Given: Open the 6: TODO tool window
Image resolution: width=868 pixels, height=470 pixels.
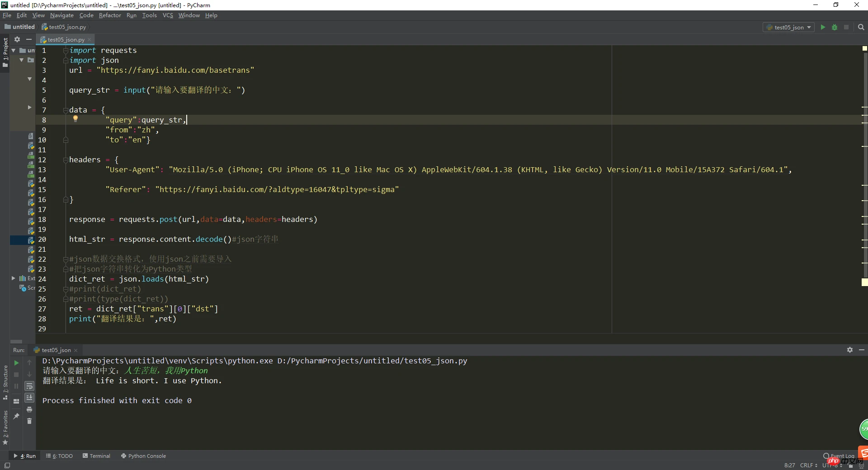Looking at the screenshot, I should pos(60,456).
